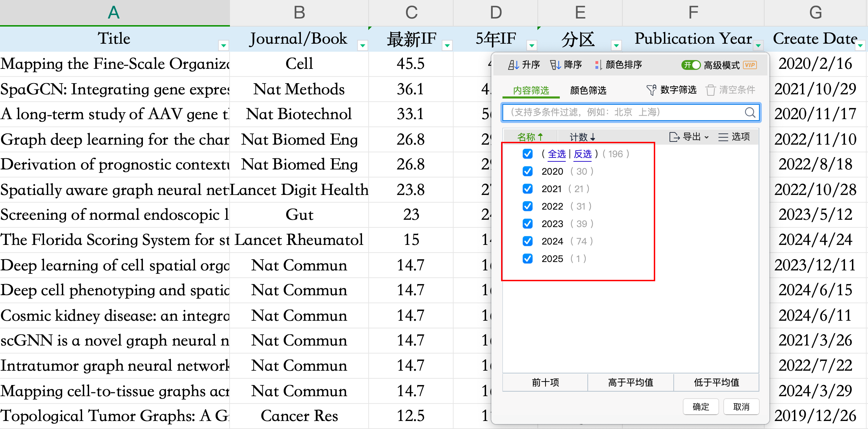This screenshot has height=429, width=868.
Task: Select the content filter (内容筛选) tab
Action: tap(531, 90)
